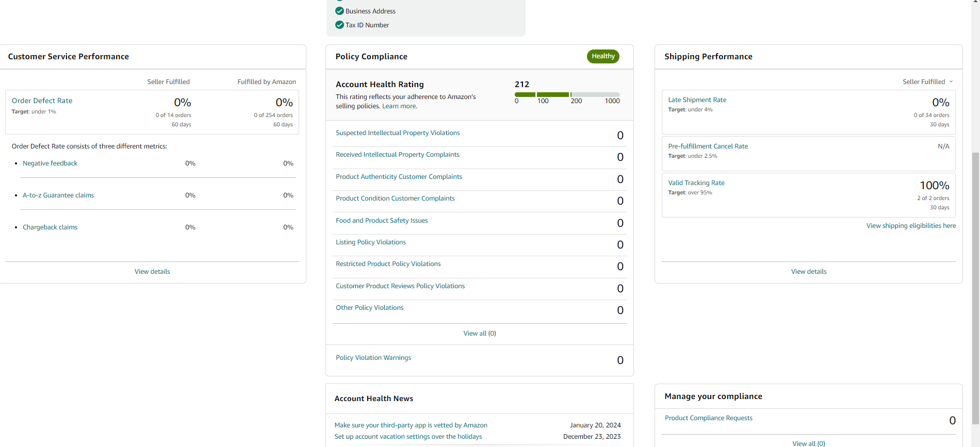Click the Healthy status badge
The height and width of the screenshot is (447, 980).
(x=603, y=56)
